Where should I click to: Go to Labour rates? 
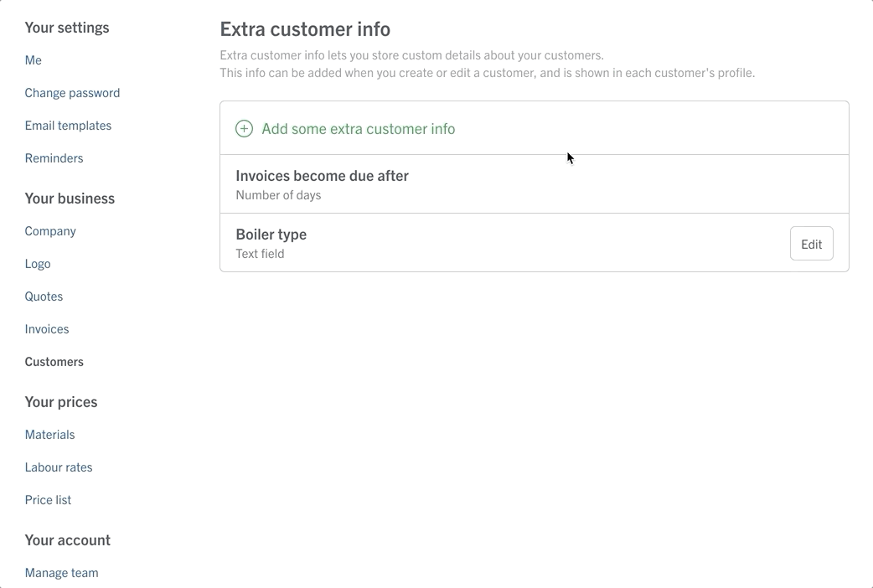(59, 467)
